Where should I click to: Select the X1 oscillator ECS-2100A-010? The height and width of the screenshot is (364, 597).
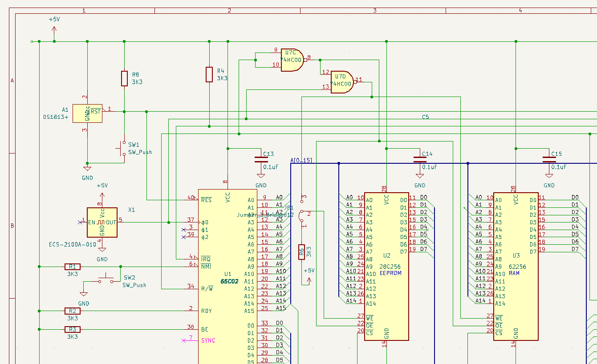102,222
